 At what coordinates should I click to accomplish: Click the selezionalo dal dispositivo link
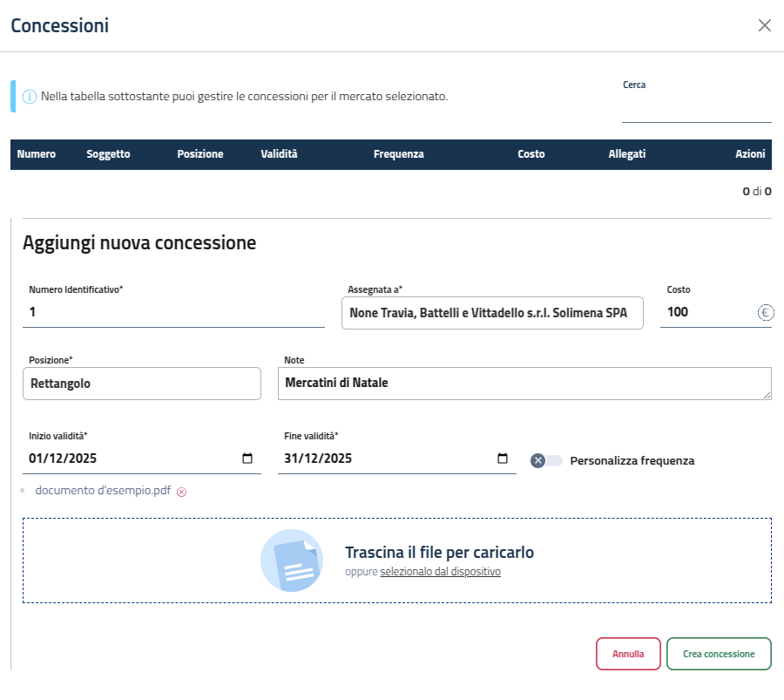coord(440,573)
